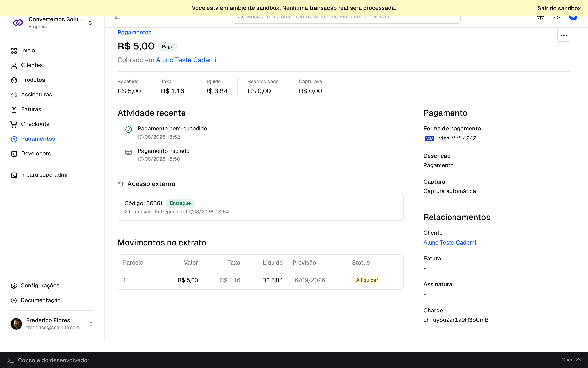Click the Pagamento bem-sucedido activity entry
This screenshot has height=368, width=588.
172,132
